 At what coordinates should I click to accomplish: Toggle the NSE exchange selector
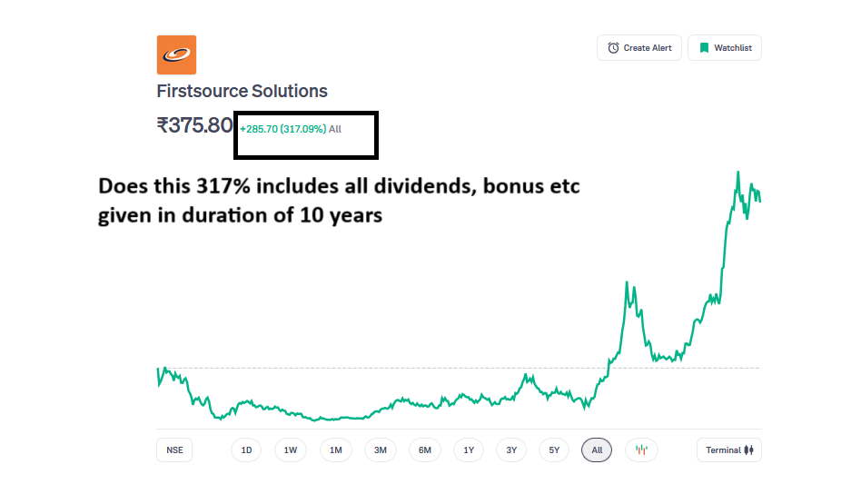point(174,450)
